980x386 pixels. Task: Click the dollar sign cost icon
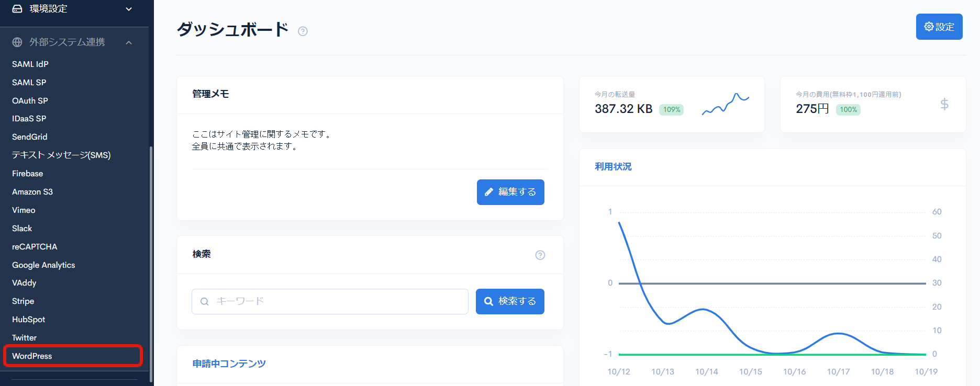(x=944, y=104)
